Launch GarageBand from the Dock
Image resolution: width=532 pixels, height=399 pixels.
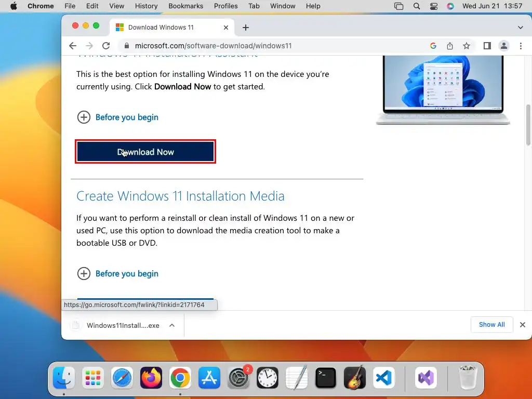tap(355, 378)
